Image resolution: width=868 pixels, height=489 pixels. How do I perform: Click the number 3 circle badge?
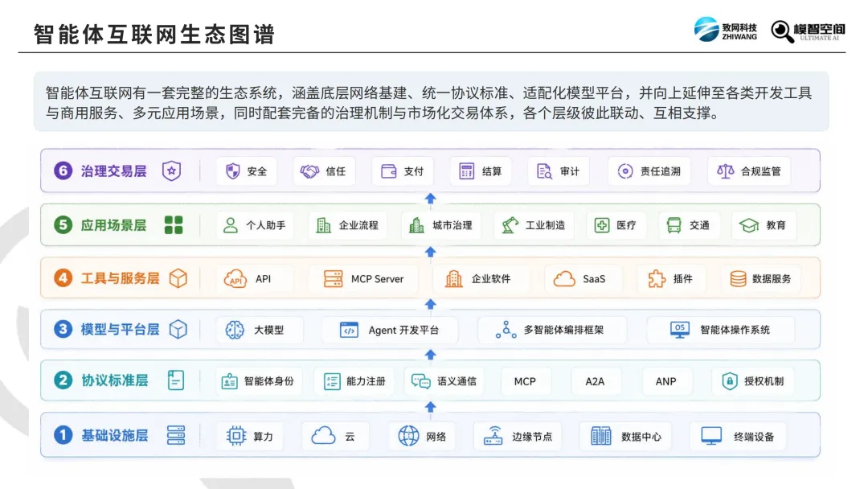pos(63,329)
